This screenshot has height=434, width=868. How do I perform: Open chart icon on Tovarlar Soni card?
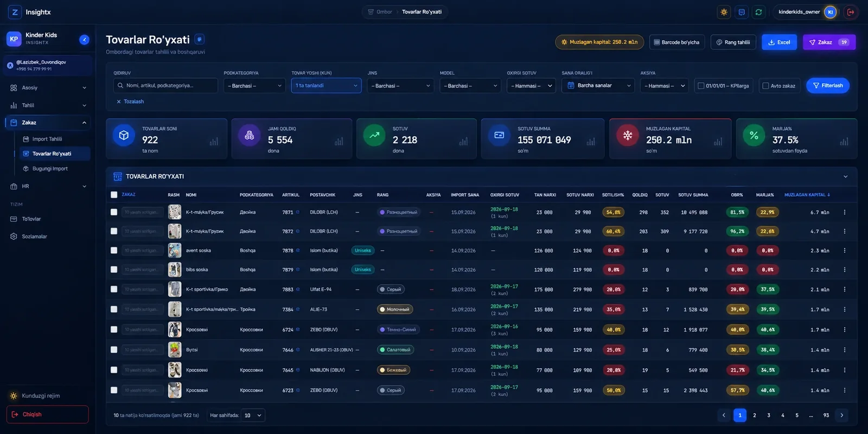click(x=214, y=142)
